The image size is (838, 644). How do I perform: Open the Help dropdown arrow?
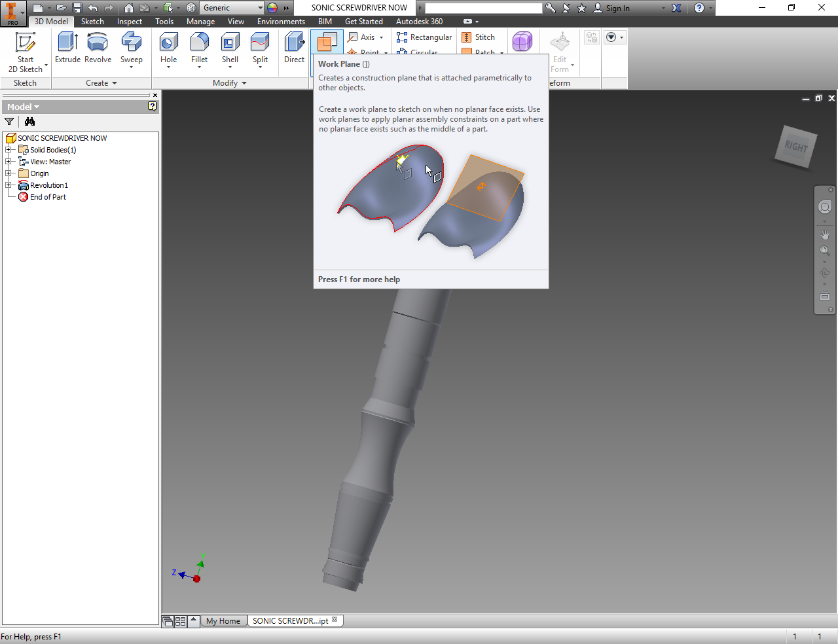(x=710, y=8)
